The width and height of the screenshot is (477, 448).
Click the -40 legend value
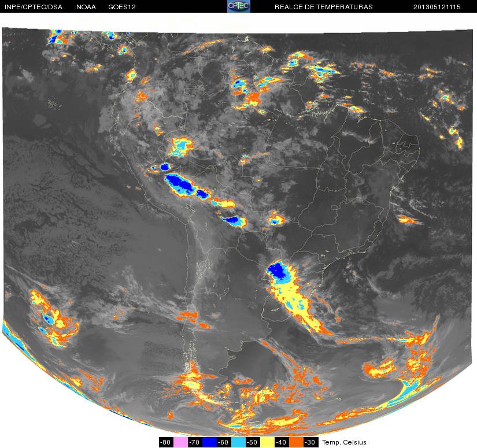coord(282,442)
